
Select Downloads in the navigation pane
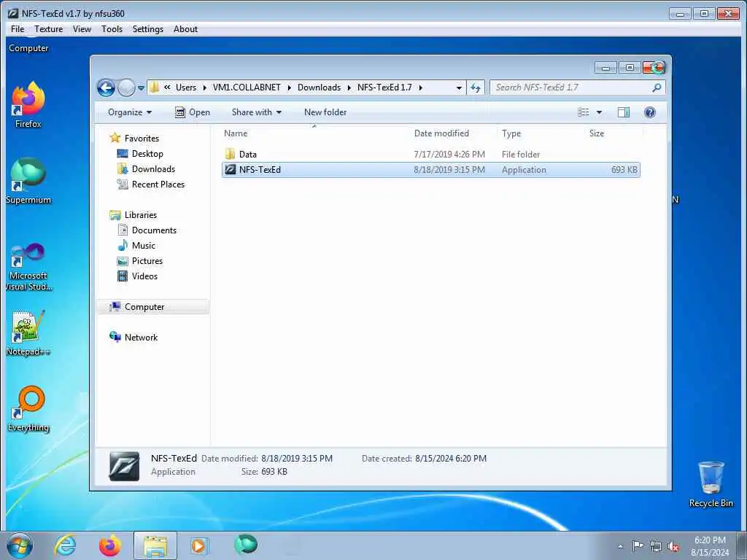coord(153,169)
